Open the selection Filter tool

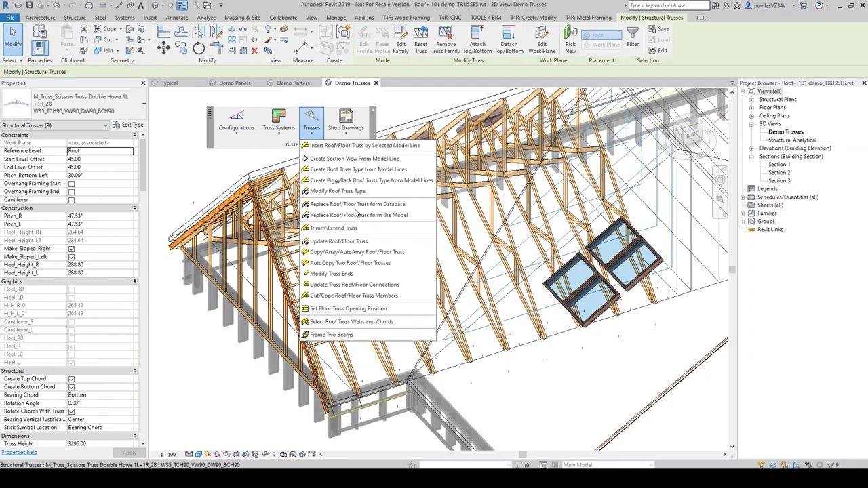click(x=633, y=37)
